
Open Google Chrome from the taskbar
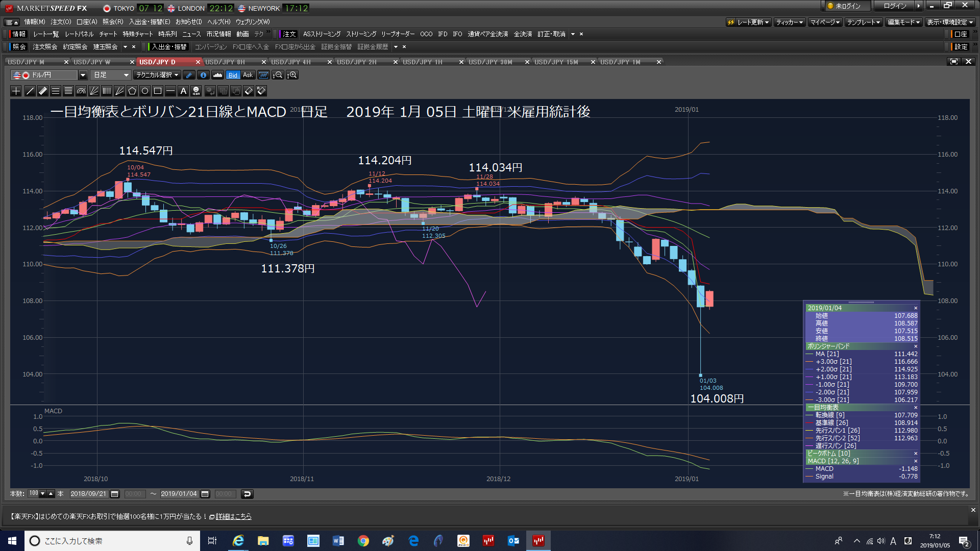coord(363,541)
